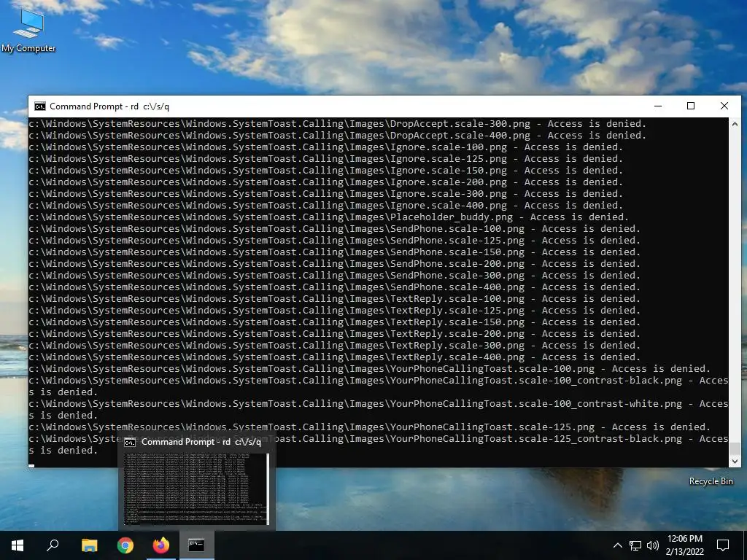Click the Command Prompt taskbar button
The width and height of the screenshot is (747, 560).
[196, 545]
